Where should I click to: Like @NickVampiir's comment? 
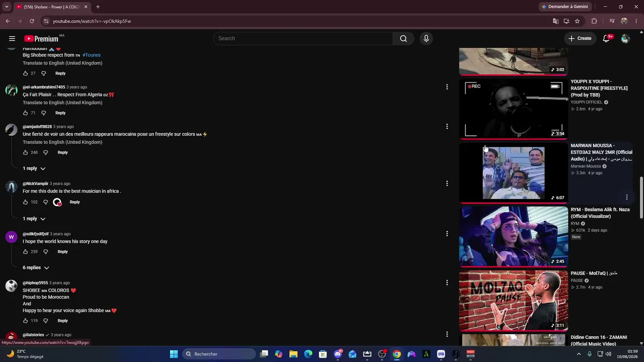click(26, 202)
